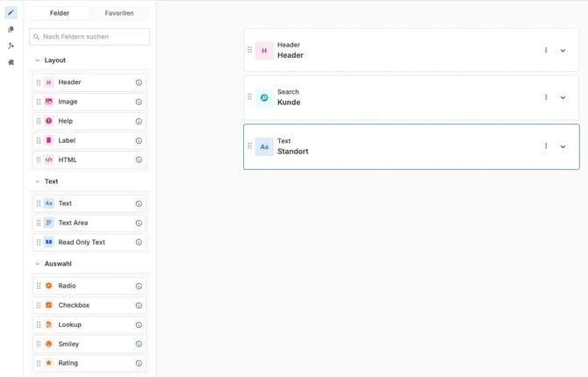Select the Read Only Text field icon

click(49, 243)
